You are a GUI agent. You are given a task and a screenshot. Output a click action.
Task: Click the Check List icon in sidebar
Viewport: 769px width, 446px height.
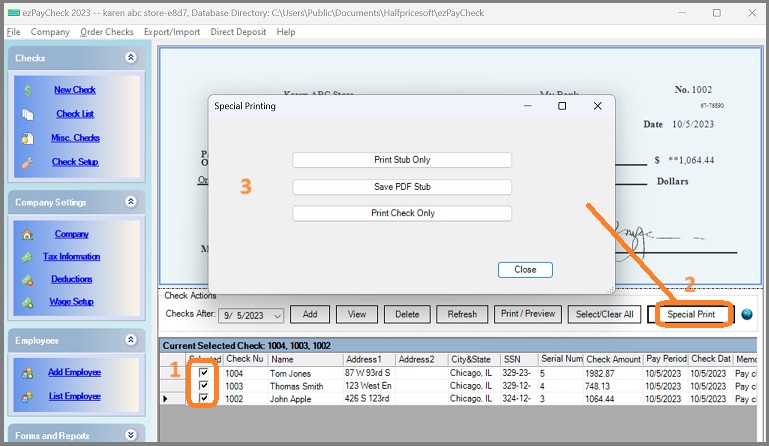28,114
